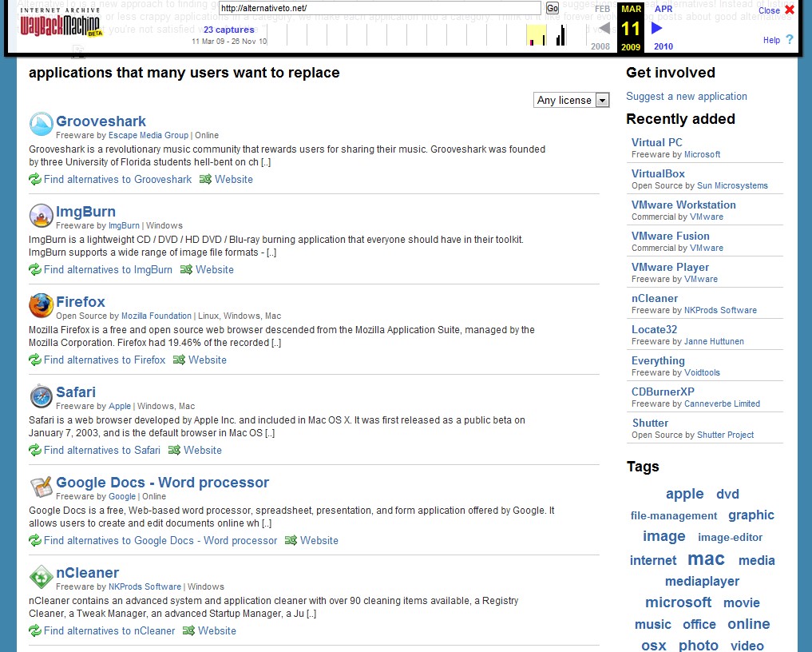Select the apple tag
812x652 pixels.
point(684,494)
